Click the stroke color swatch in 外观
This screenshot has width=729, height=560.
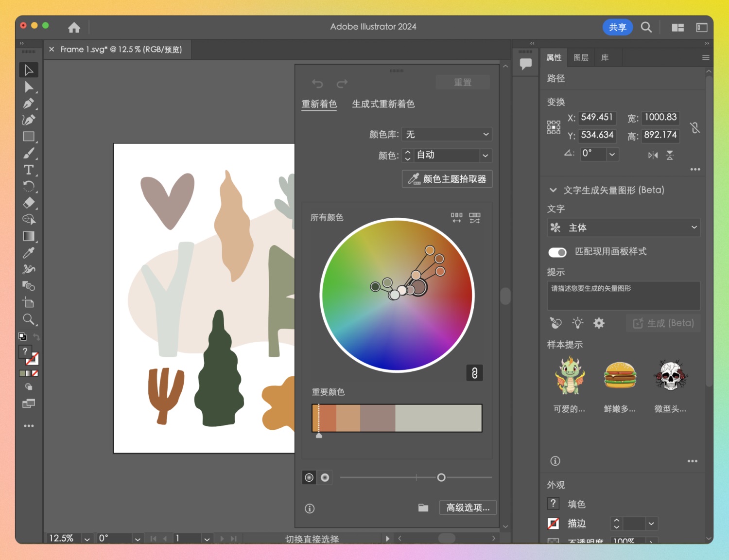click(553, 524)
